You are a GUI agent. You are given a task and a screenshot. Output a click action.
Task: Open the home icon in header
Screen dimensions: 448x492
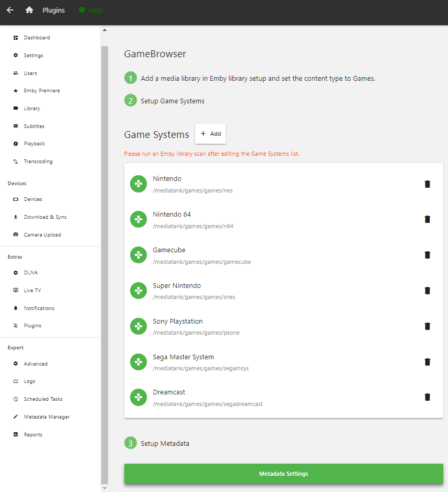click(29, 10)
